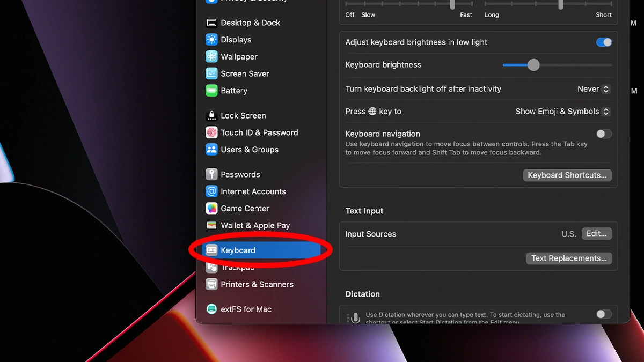Click the Text Input section heading
Image resolution: width=644 pixels, height=362 pixels.
[x=364, y=211]
